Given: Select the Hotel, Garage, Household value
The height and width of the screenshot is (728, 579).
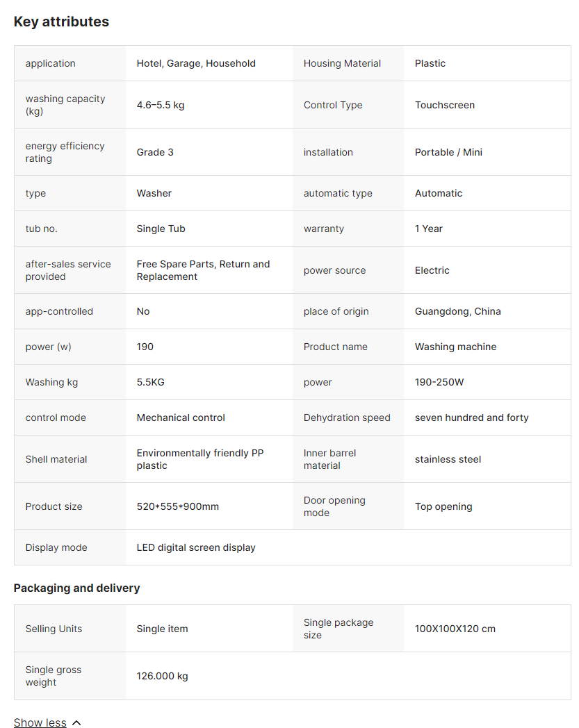Looking at the screenshot, I should point(196,63).
